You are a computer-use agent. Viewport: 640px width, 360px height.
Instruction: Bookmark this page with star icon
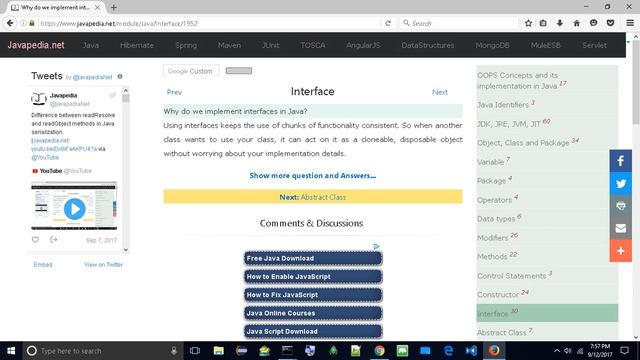(528, 23)
